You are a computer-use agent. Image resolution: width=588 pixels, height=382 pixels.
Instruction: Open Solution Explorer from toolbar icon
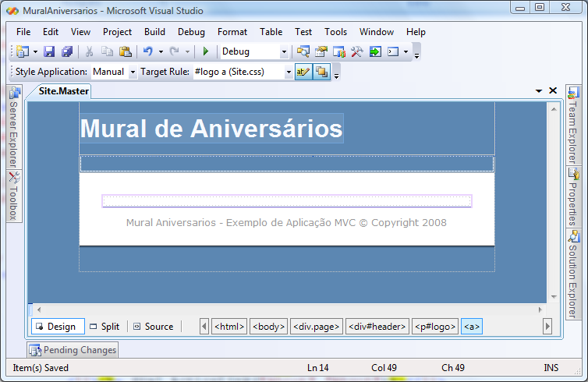point(303,51)
